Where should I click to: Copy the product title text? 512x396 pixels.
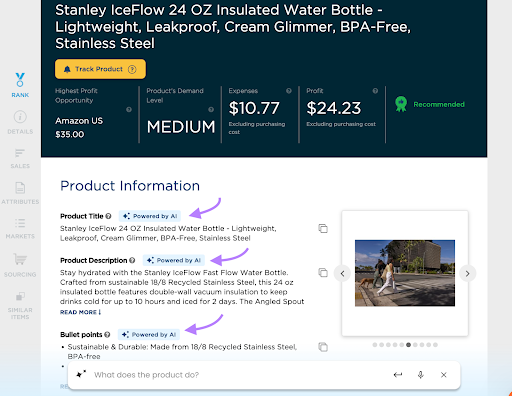tap(323, 228)
